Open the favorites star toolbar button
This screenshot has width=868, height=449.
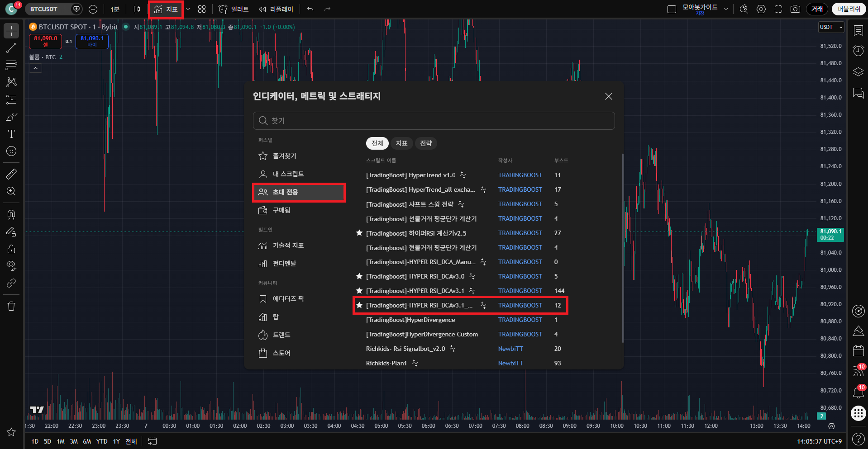point(11,432)
